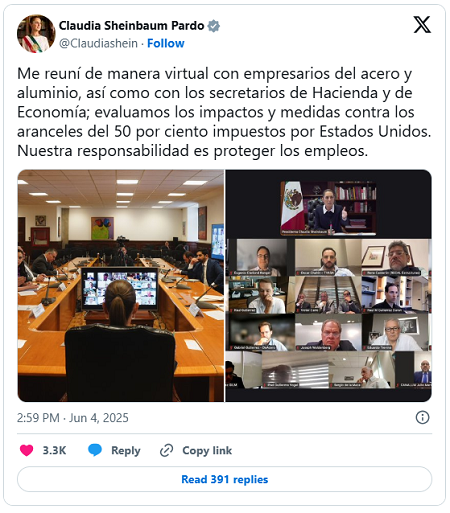Image resolution: width=450 pixels, height=513 pixels.
Task: Open Read 391 replies button
Action: 225,479
